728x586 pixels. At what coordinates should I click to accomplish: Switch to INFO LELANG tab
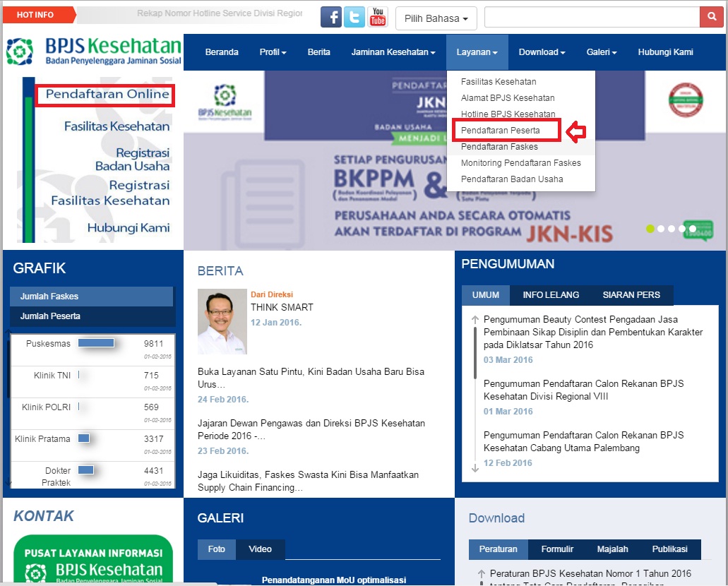pos(551,295)
